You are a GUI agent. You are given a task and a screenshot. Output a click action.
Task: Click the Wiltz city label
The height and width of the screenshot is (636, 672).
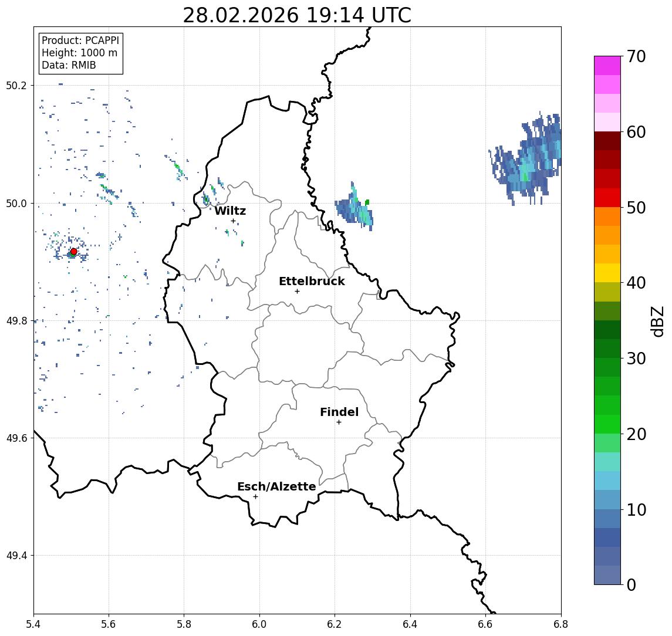[230, 211]
